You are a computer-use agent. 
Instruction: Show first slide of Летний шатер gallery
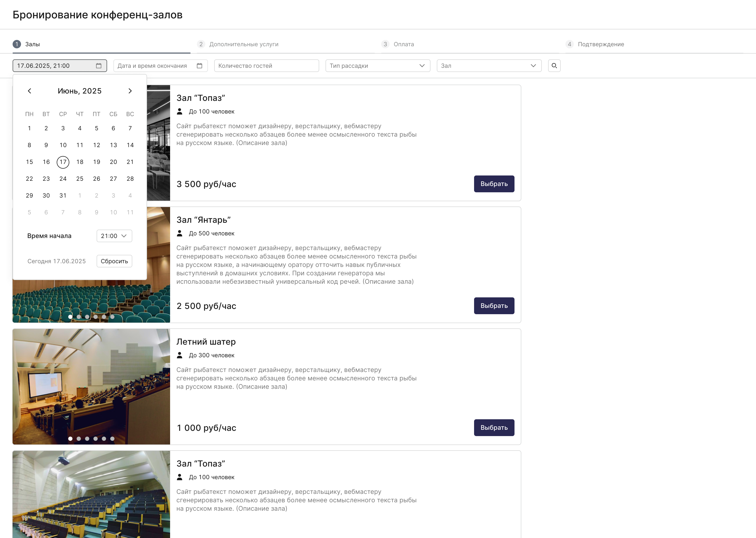70,439
